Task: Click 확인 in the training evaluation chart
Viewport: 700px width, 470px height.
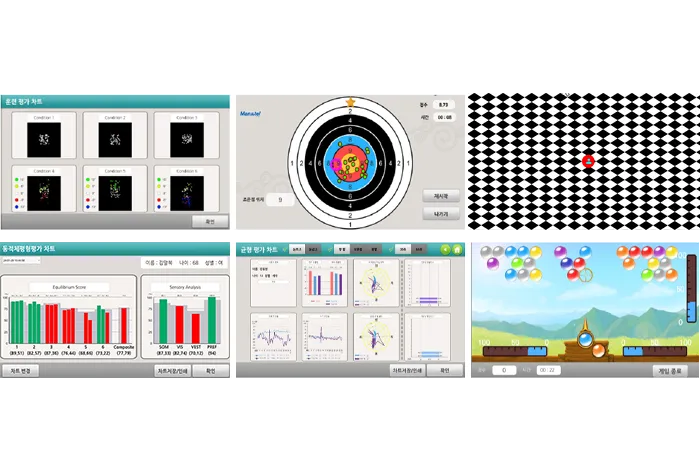Action: tap(210, 221)
